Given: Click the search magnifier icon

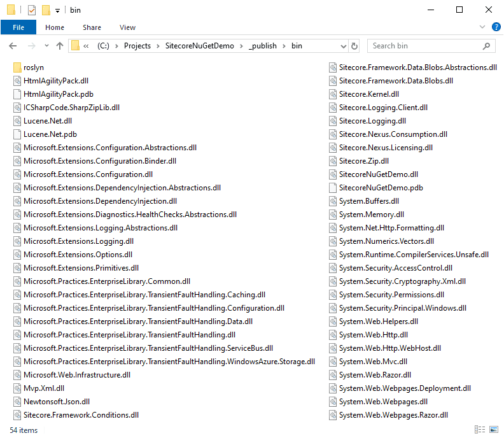Looking at the screenshot, I should click(486, 46).
